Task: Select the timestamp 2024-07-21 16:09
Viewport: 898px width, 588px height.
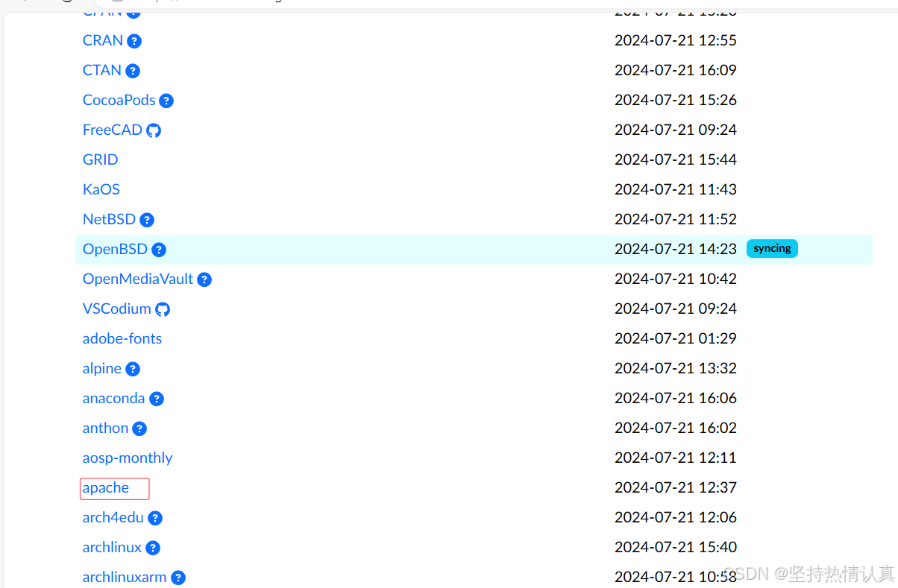Action: click(x=676, y=70)
